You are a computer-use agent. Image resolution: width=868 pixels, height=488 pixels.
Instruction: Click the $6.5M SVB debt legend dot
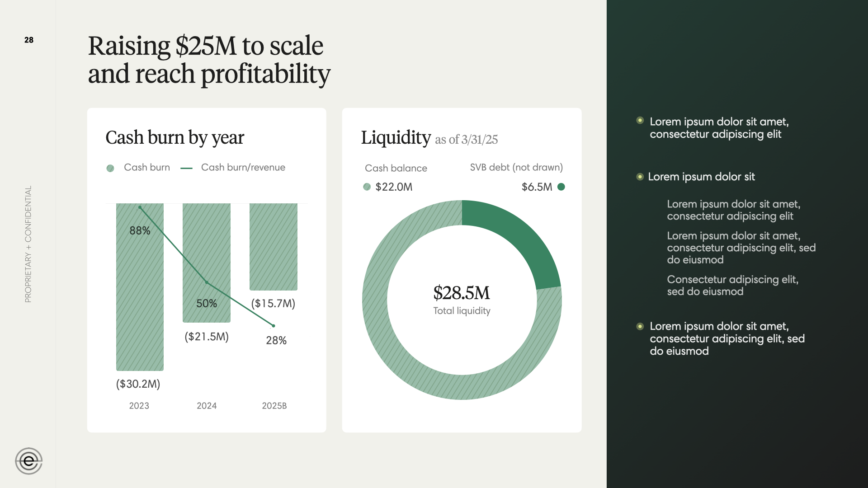click(x=561, y=187)
